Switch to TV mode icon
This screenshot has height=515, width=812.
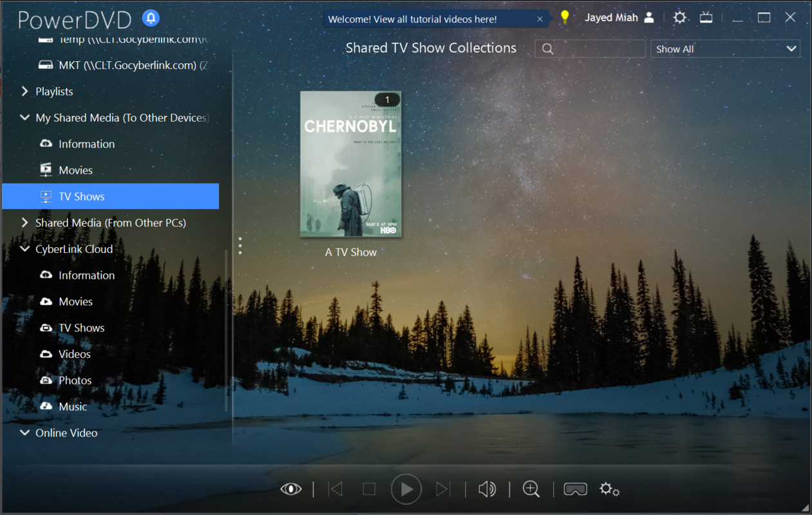pos(706,18)
